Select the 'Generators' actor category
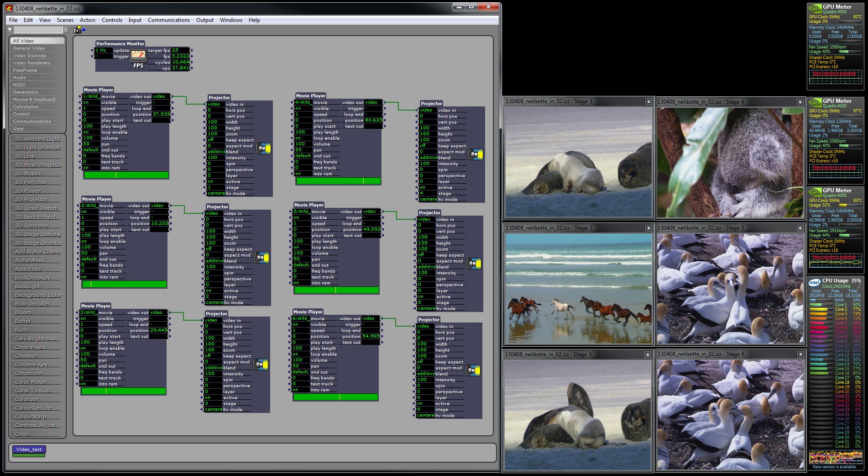The image size is (868, 476). point(38,92)
